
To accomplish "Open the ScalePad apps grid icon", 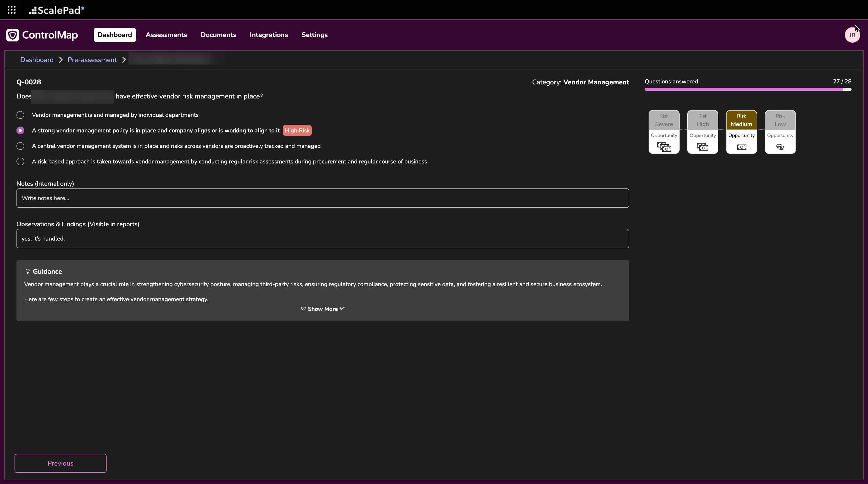I will coord(11,10).
